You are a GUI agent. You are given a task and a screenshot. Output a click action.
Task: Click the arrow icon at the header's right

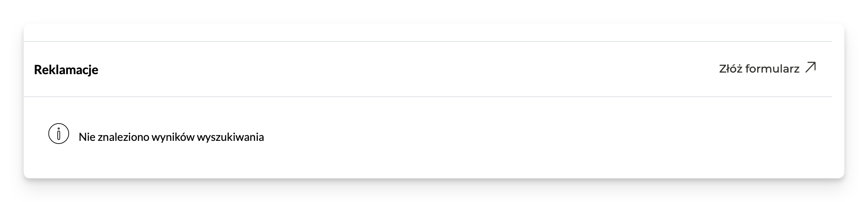pos(810,68)
